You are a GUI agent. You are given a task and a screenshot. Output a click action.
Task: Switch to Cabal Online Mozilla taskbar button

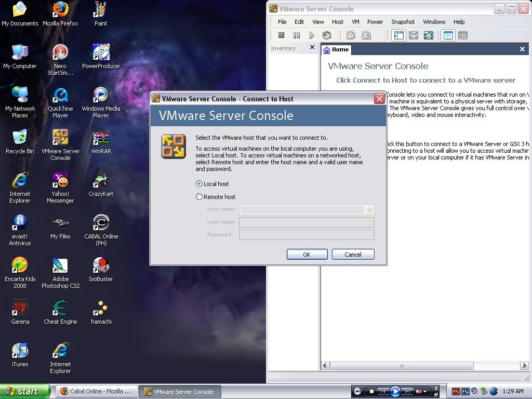pos(96,391)
